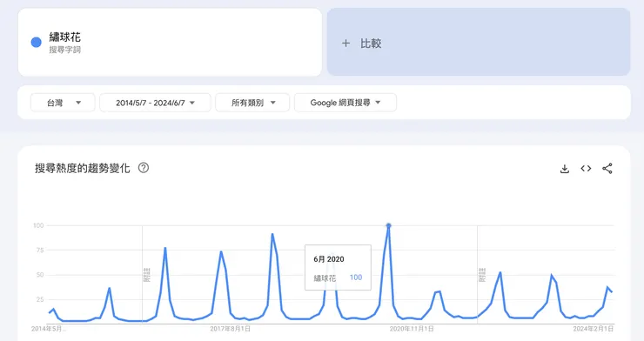This screenshot has width=644, height=341.
Task: Click the 搜尋字詞 label under 繡球花
Action: (65, 50)
